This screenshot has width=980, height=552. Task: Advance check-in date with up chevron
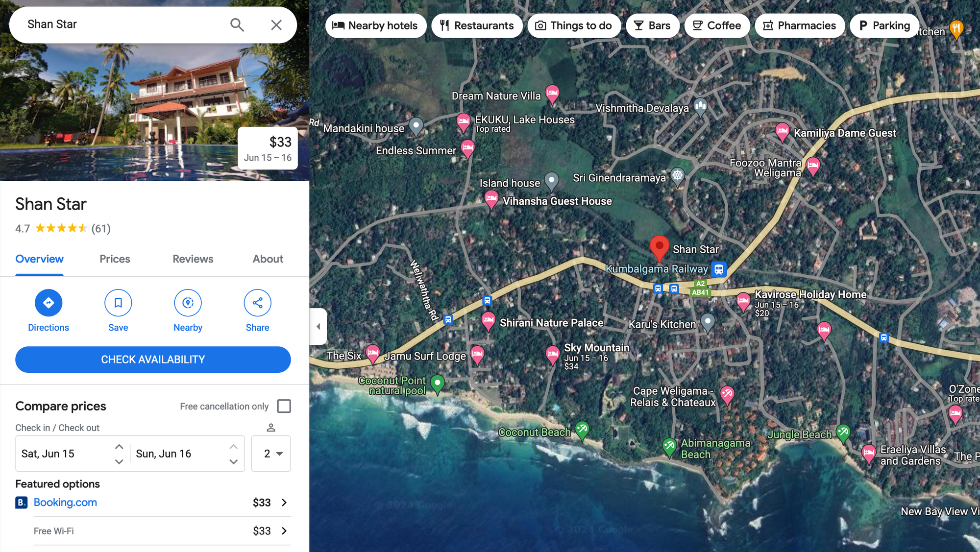click(119, 446)
